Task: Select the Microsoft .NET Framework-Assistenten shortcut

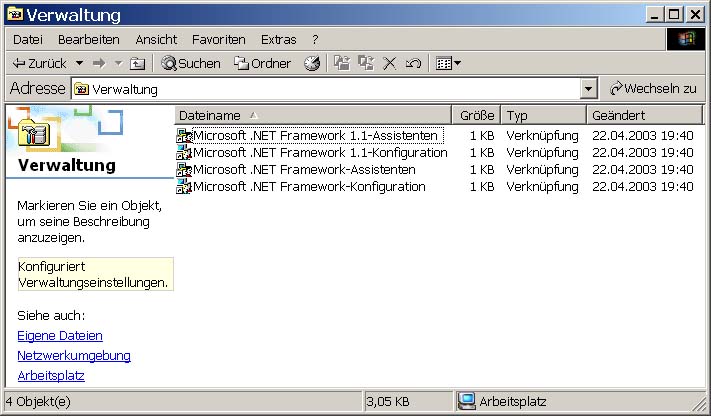Action: pos(304,170)
